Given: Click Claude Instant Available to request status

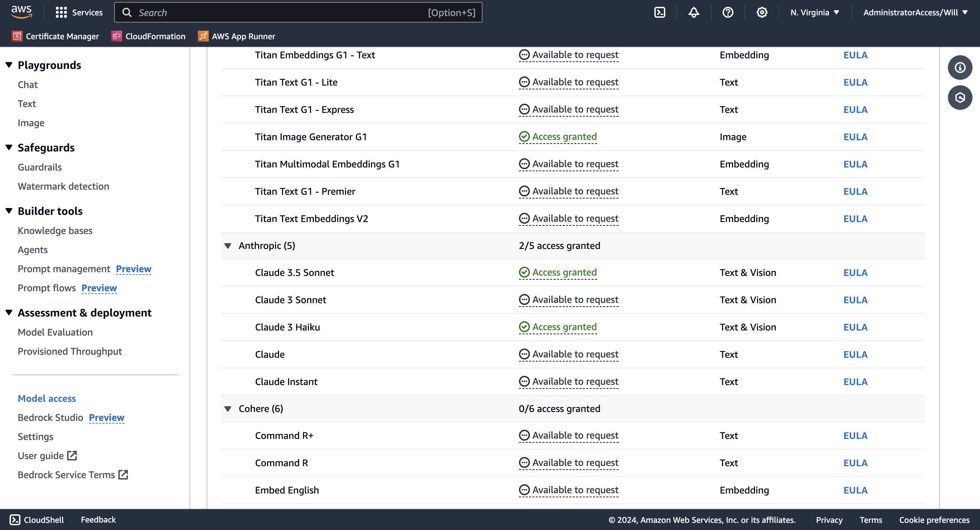Looking at the screenshot, I should [x=569, y=382].
